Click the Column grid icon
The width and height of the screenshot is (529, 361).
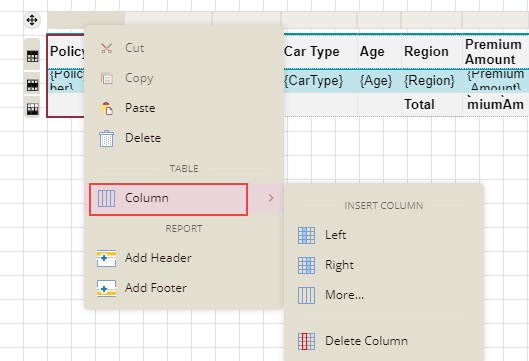(x=106, y=198)
